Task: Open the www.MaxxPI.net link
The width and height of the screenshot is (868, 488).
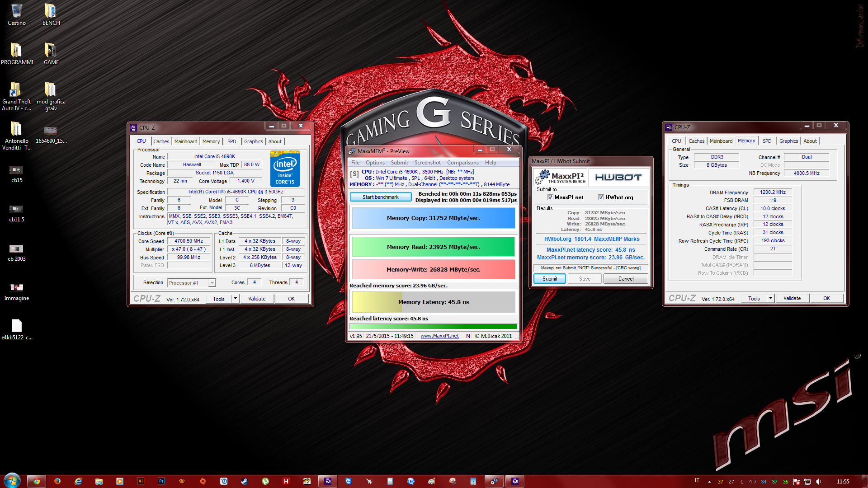Action: [439, 336]
